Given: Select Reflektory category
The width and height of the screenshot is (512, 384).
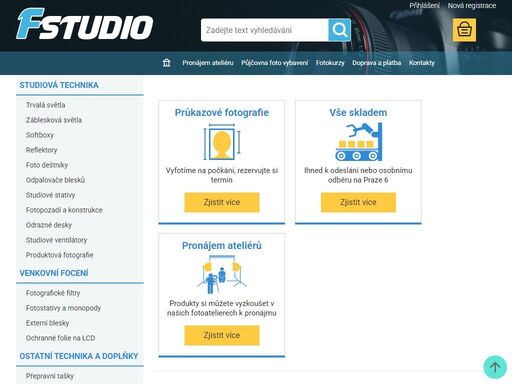Looking at the screenshot, I should pyautogui.click(x=41, y=150).
